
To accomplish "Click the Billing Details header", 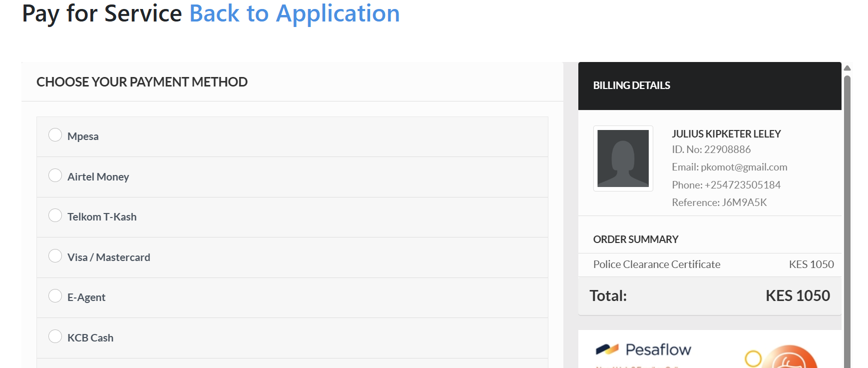I will pyautogui.click(x=631, y=85).
